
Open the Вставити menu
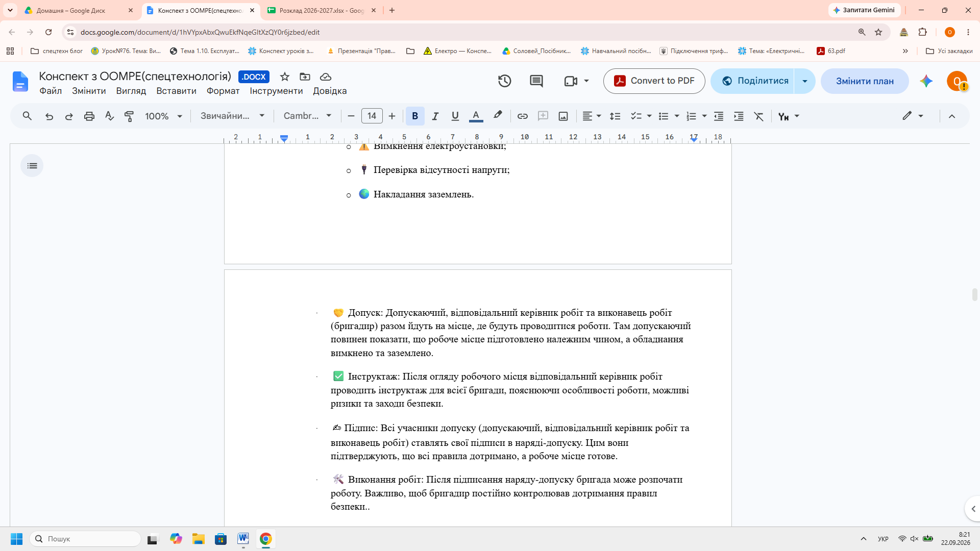click(x=176, y=91)
